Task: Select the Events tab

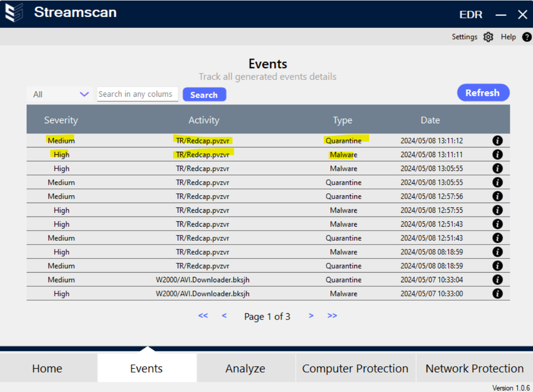Action: coord(147,368)
